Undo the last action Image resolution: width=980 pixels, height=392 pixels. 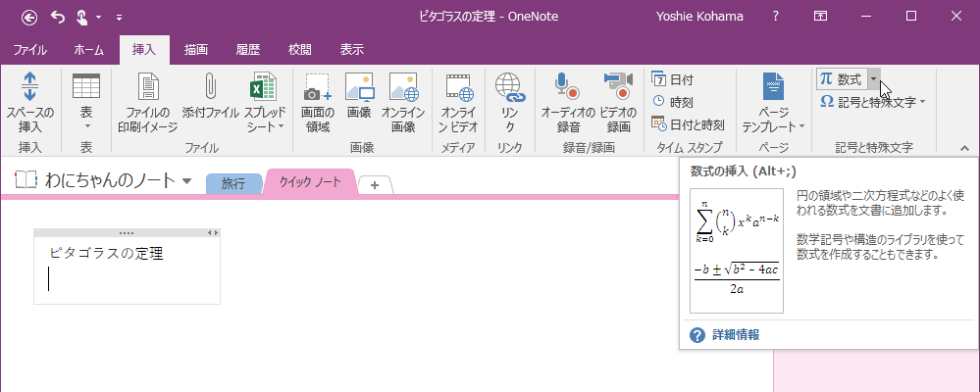click(58, 17)
